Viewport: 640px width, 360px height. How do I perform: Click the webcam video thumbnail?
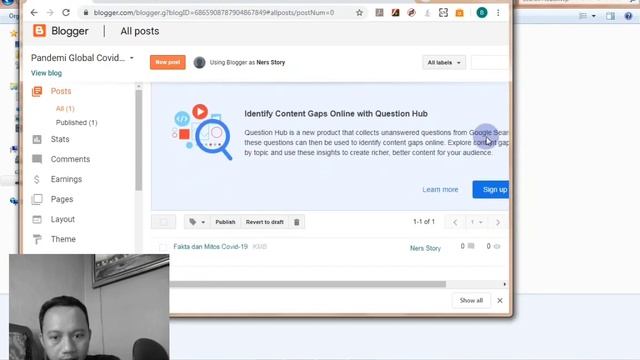(89, 307)
